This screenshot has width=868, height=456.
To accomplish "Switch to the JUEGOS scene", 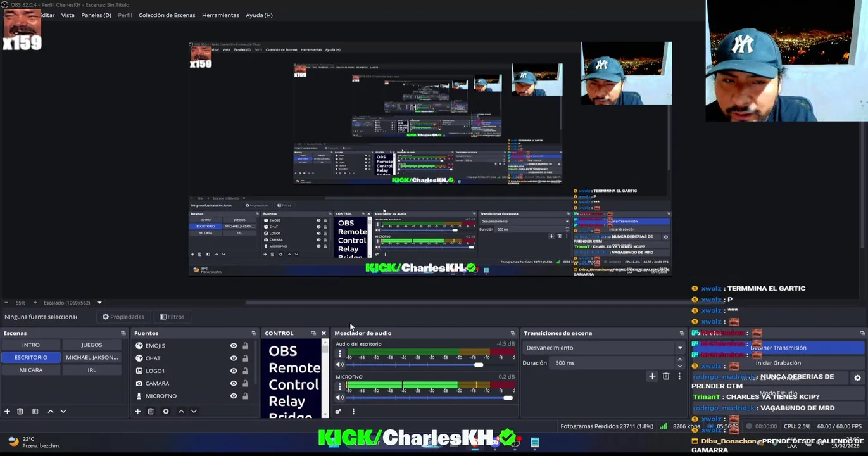I will (92, 345).
